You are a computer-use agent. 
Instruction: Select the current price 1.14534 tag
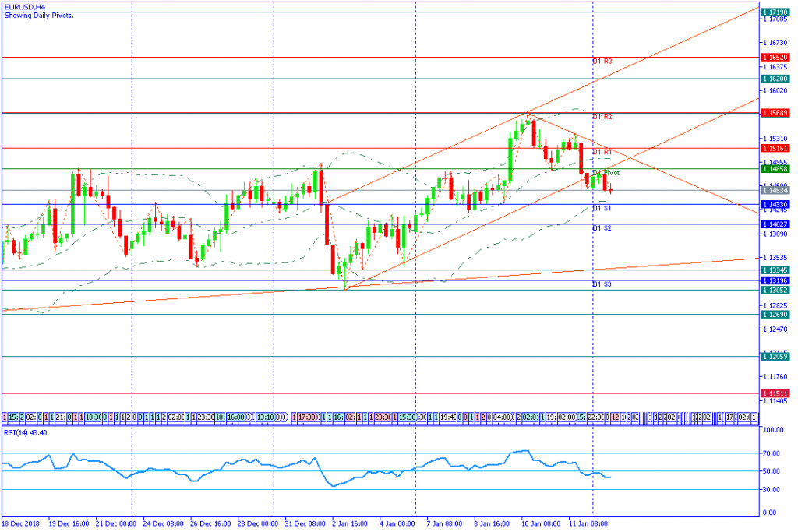point(775,190)
